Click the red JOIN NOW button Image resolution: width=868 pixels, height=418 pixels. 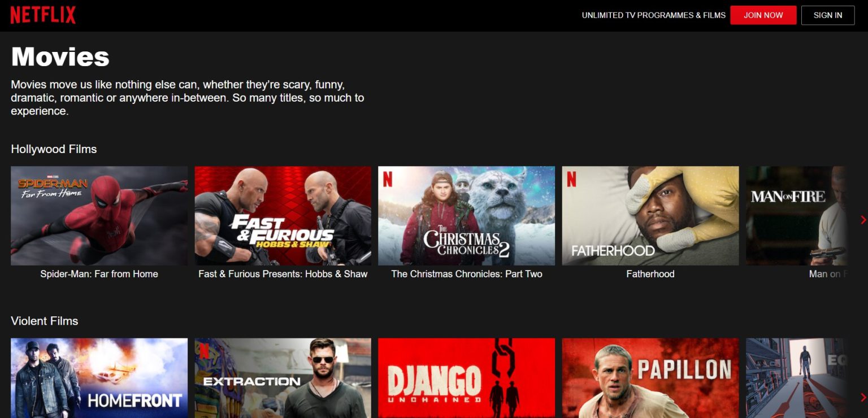(x=763, y=15)
